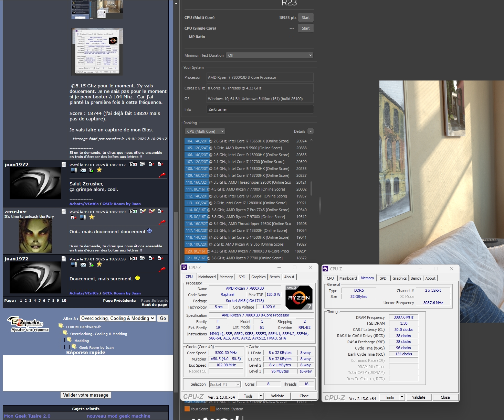The height and width of the screenshot is (420, 504).
Task: Start the Cinebench CPU (Single Core) test
Action: (x=306, y=28)
